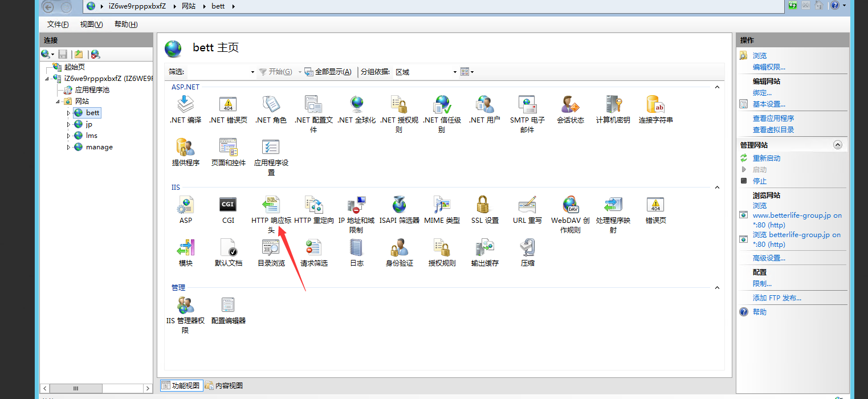Open the URL 重写 feature
This screenshot has width=868, height=399.
[x=527, y=205]
